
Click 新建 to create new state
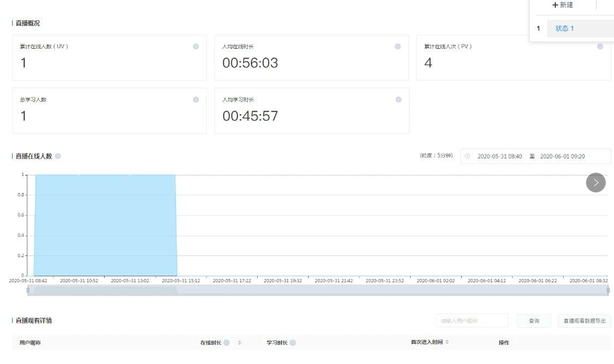point(563,5)
